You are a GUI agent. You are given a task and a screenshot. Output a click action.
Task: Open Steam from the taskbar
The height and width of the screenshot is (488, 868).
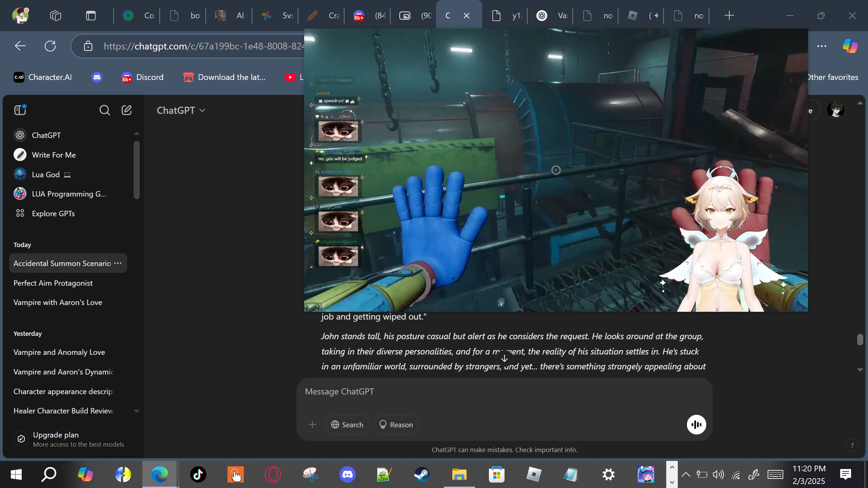[x=422, y=474]
